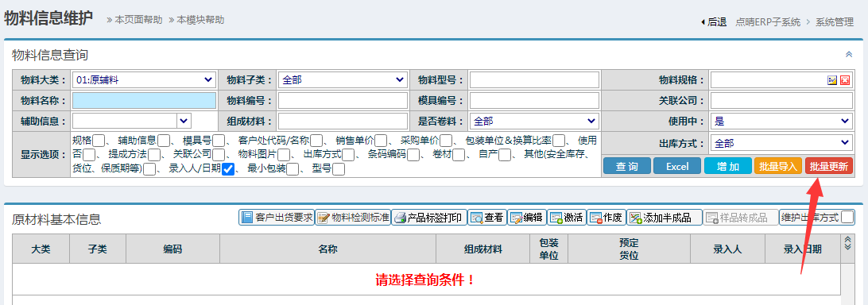Click the 编辑 edit button

tap(527, 218)
